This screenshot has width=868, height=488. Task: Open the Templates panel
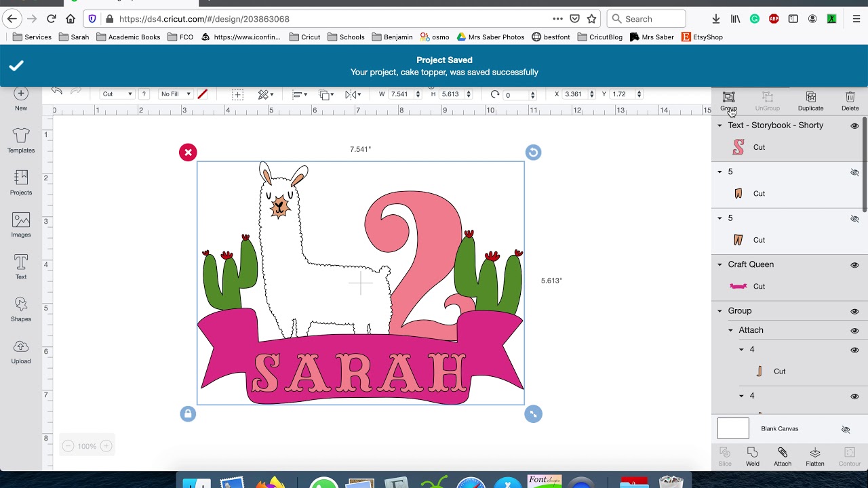tap(21, 141)
